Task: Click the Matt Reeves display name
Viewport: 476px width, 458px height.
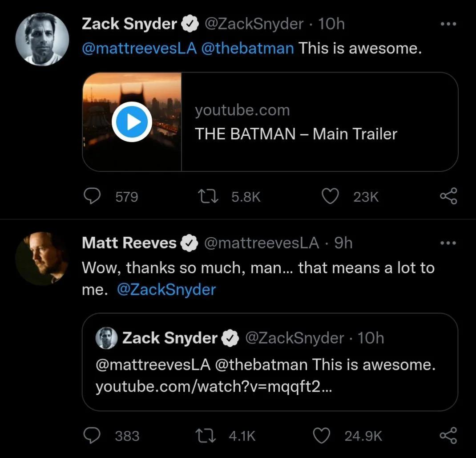Action: click(x=129, y=243)
